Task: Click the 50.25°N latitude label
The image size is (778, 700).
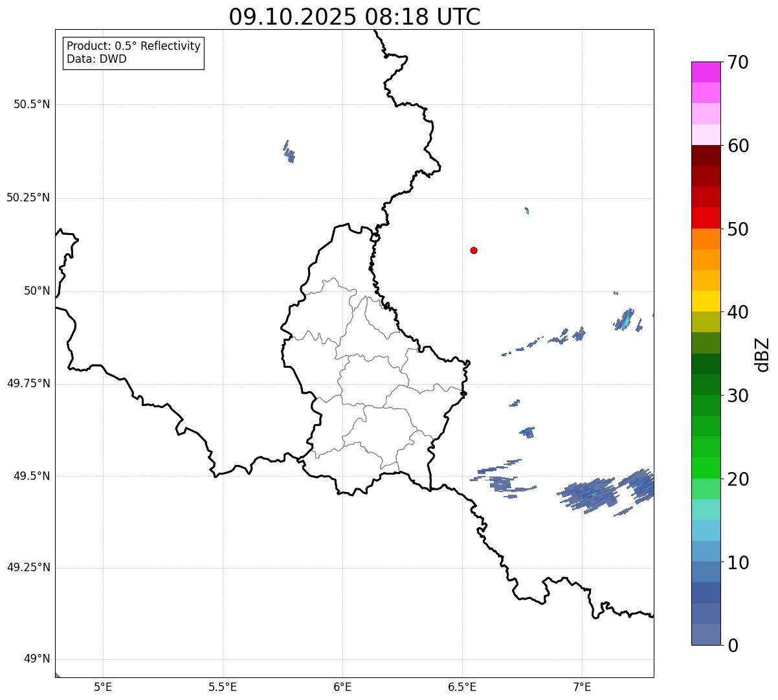Action: (28, 198)
